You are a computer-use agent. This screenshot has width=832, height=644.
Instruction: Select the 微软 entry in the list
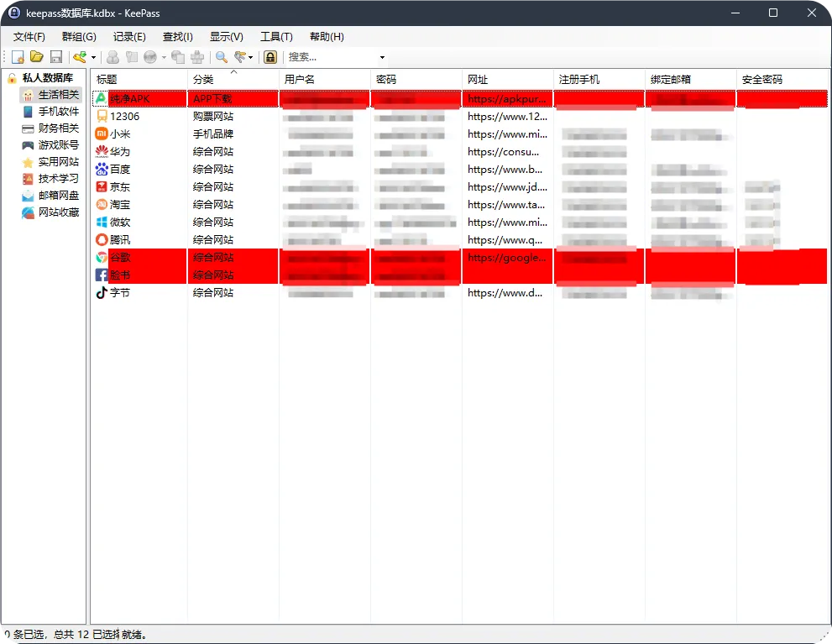[x=118, y=222]
